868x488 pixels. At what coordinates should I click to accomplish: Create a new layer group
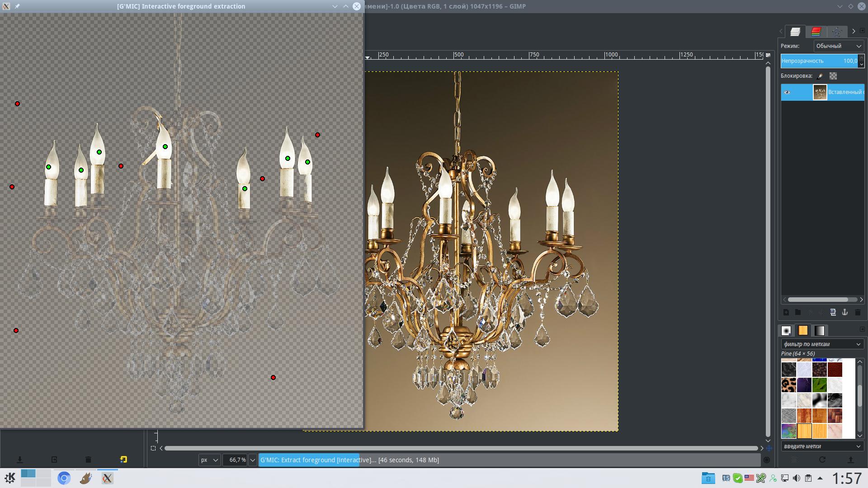[x=798, y=312]
